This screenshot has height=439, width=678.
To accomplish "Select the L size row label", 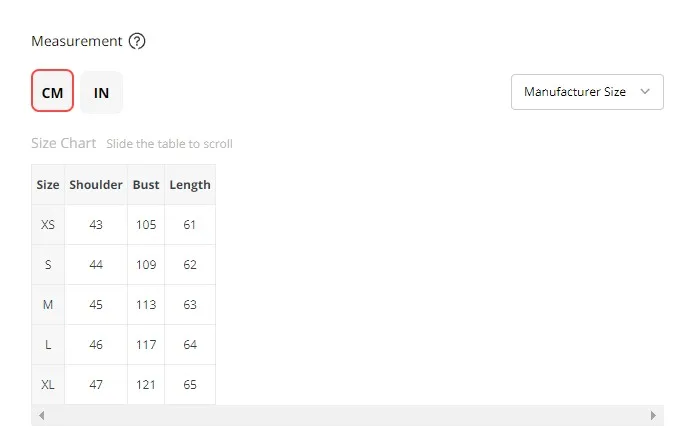I will [48, 344].
